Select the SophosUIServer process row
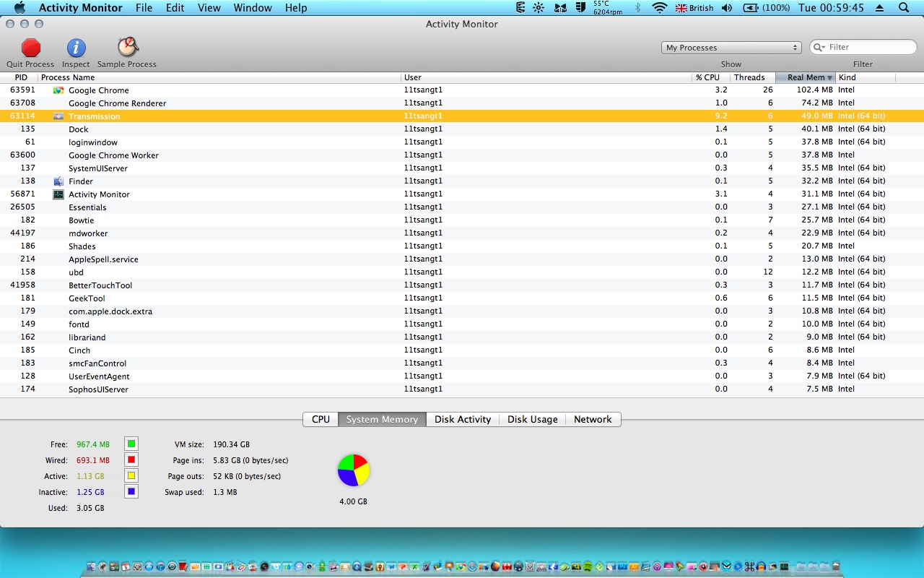This screenshot has width=924, height=578. [462, 389]
